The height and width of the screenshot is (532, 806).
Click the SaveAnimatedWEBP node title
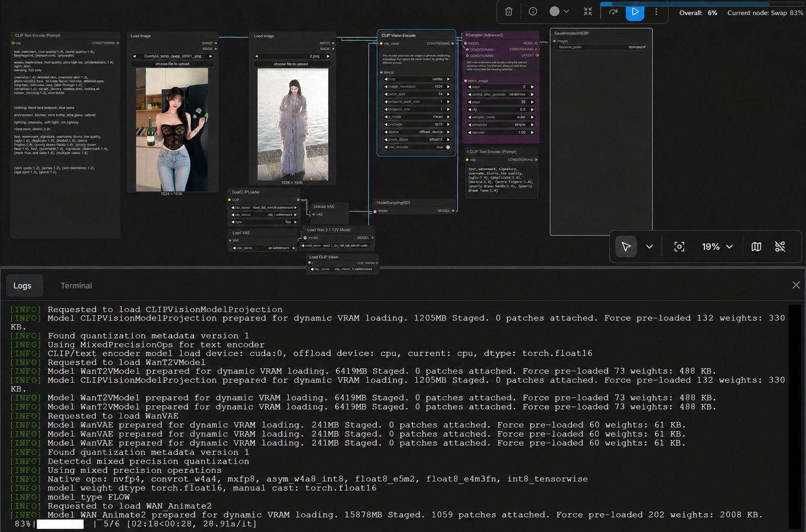tap(571, 33)
